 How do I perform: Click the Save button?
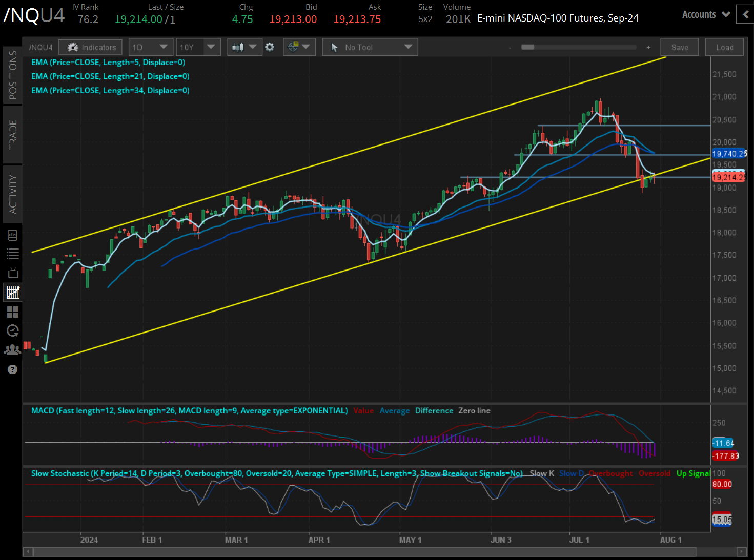[679, 47]
